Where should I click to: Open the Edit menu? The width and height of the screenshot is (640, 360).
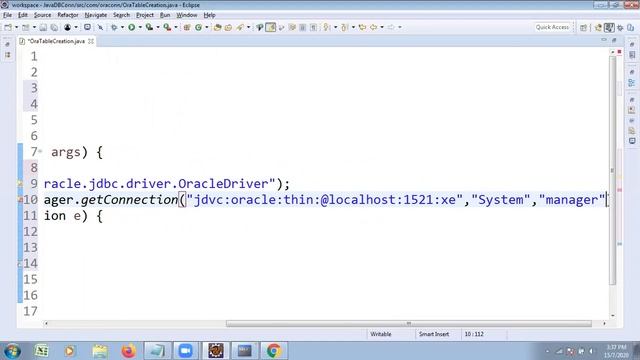pyautogui.click(x=23, y=15)
